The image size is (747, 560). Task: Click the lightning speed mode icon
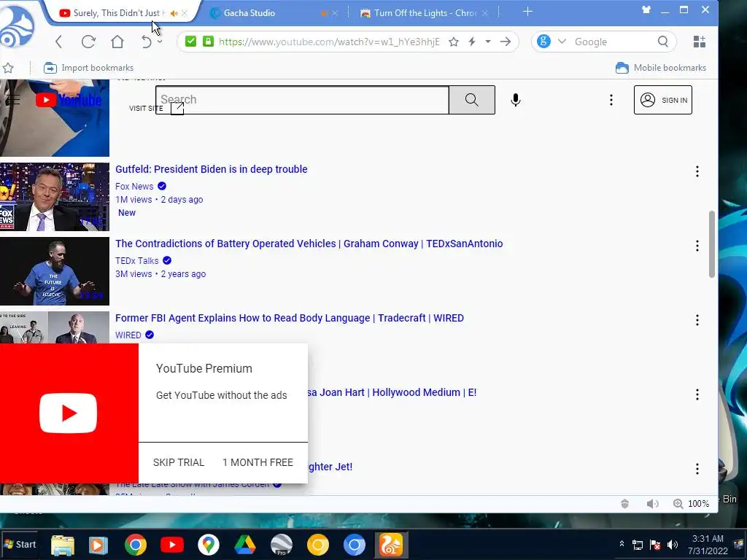pos(472,42)
